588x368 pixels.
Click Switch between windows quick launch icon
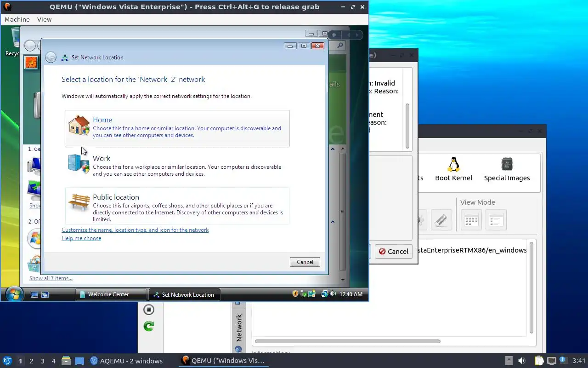point(45,294)
